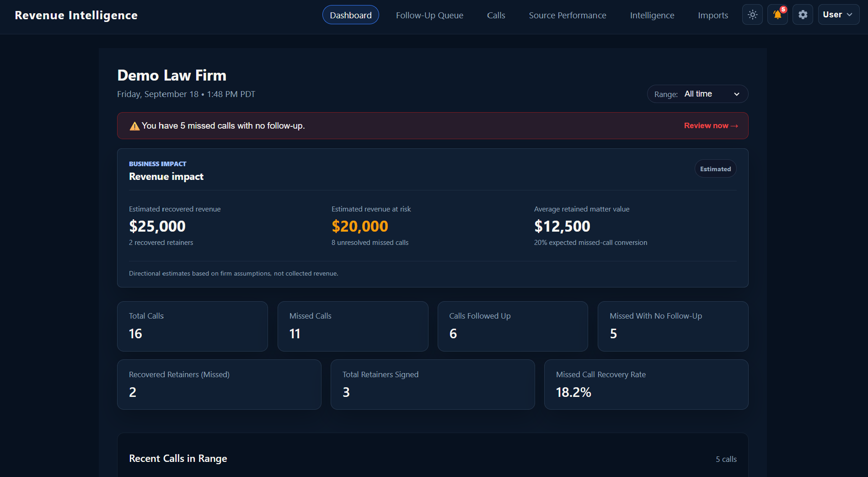Click the '8 unresolved missed calls' text
The image size is (868, 477).
[x=370, y=243]
